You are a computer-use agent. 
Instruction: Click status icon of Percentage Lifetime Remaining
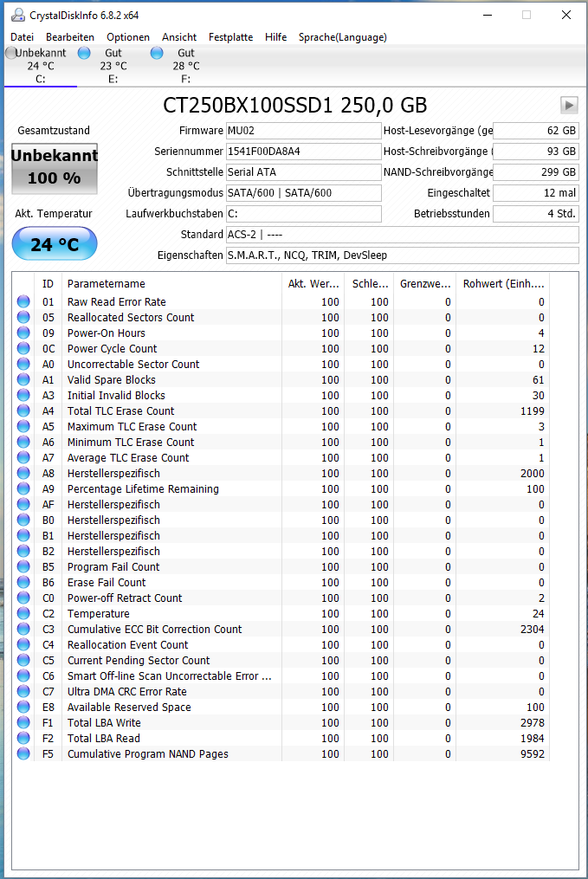(x=23, y=488)
